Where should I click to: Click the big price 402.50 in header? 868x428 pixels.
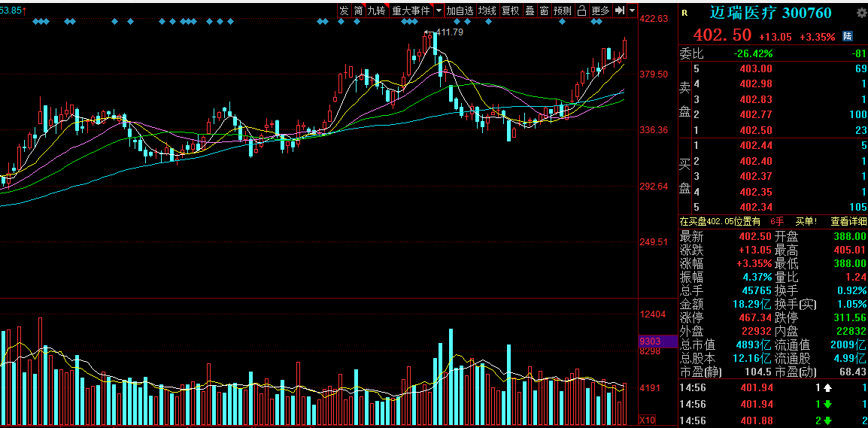pyautogui.click(x=722, y=35)
